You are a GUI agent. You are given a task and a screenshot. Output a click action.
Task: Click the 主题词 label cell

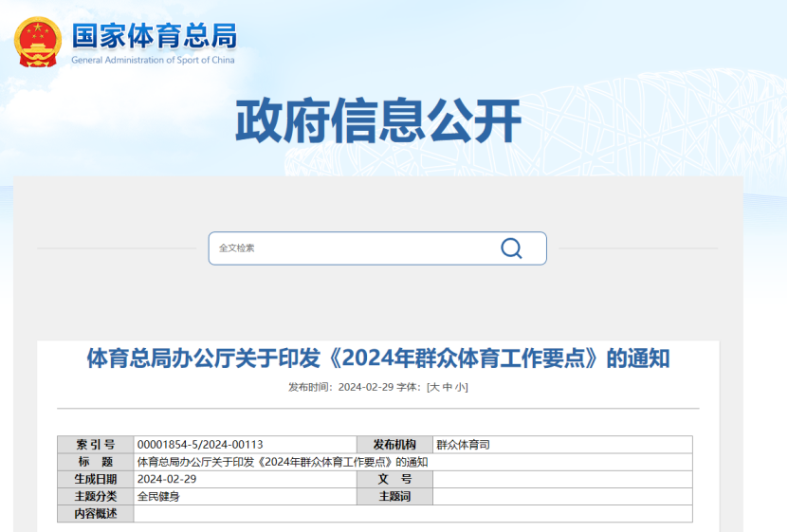(x=394, y=496)
